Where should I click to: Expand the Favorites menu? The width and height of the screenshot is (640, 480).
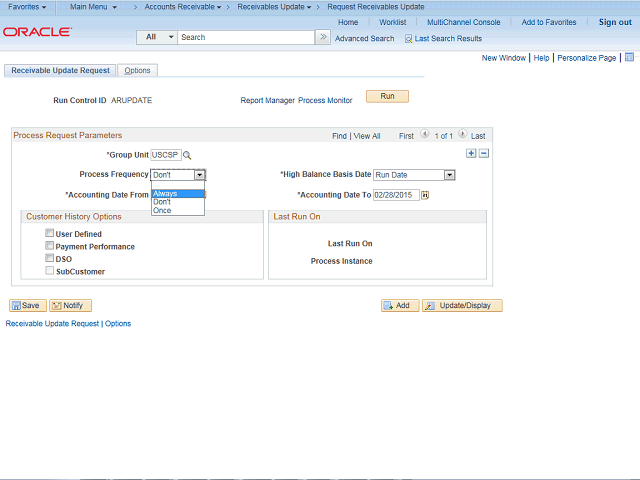pos(27,7)
